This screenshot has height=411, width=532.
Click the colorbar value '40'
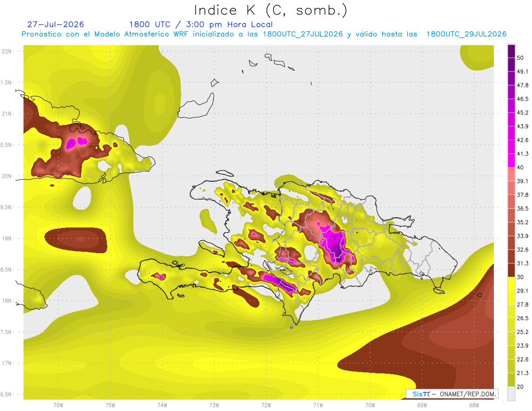click(520, 168)
